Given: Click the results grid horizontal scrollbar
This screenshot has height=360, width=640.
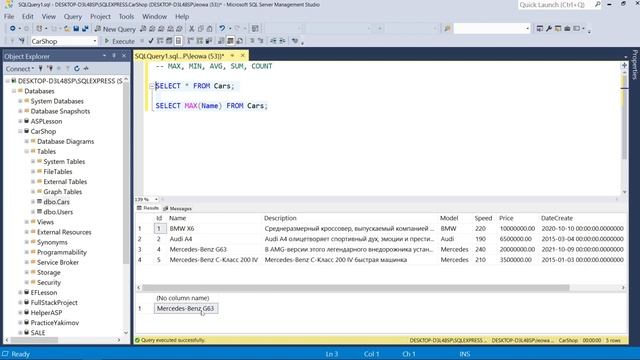Looking at the screenshot, I should click(356, 288).
